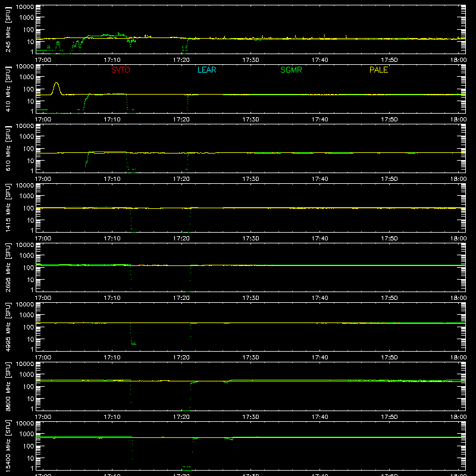476x476 pixels.
Task: Click 17:00 tick label under 8800 MHz plot
Action: tap(43, 417)
